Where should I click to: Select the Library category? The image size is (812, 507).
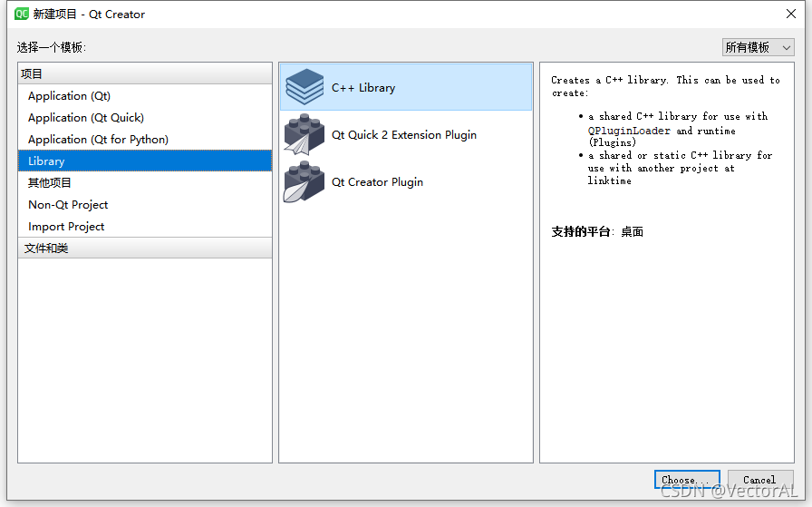click(x=145, y=161)
